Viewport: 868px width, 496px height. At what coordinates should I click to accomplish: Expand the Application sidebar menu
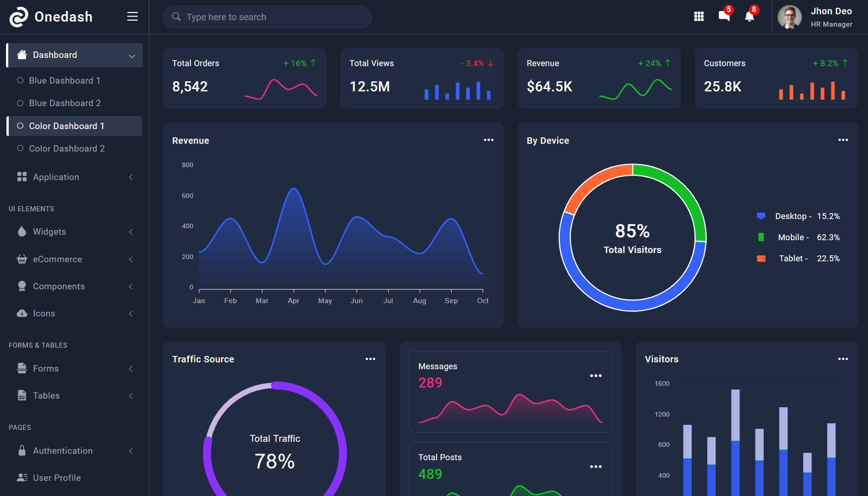pos(74,177)
